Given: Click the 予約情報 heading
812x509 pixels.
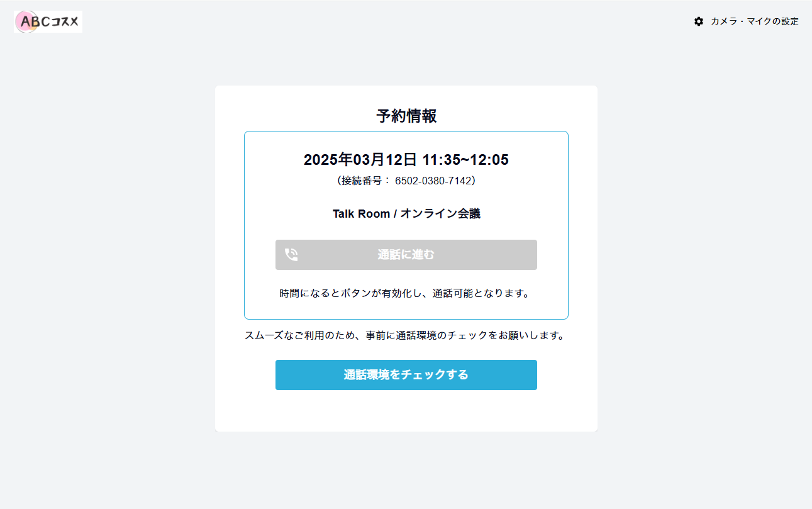Looking at the screenshot, I should click(x=406, y=116).
